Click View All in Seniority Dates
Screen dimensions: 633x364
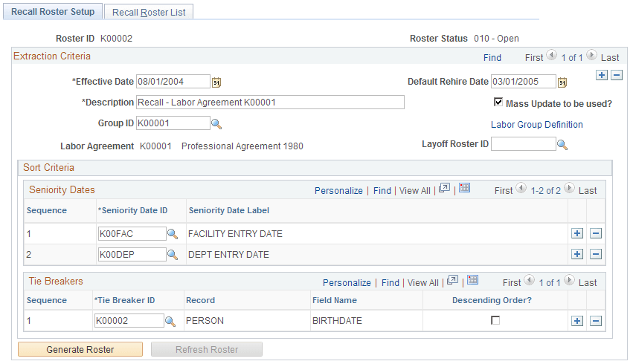point(414,191)
